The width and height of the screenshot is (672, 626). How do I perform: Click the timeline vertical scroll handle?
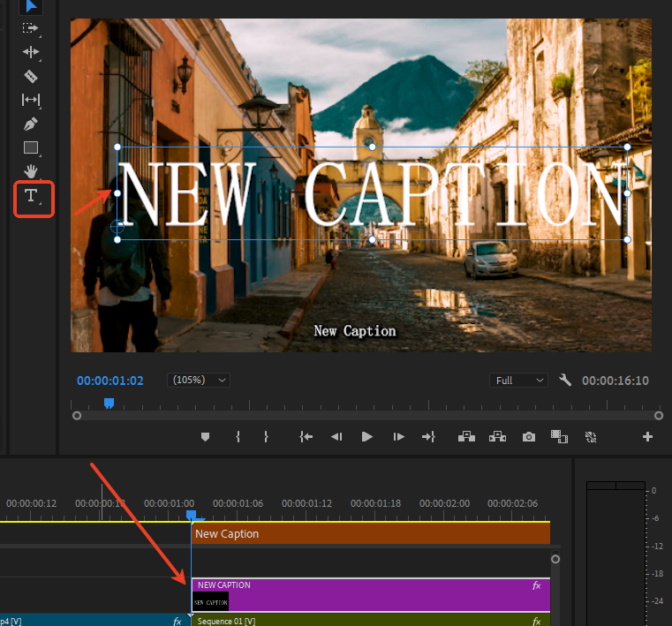pos(555,559)
